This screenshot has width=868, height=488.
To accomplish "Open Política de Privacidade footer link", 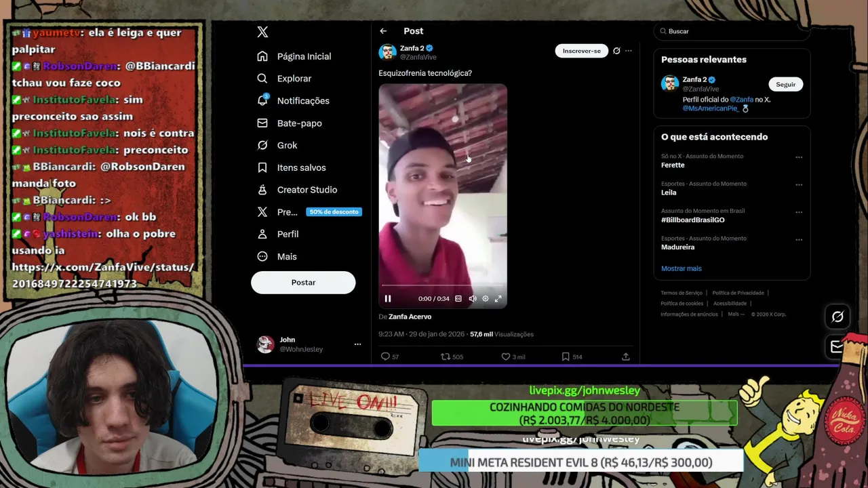I will pos(738,293).
